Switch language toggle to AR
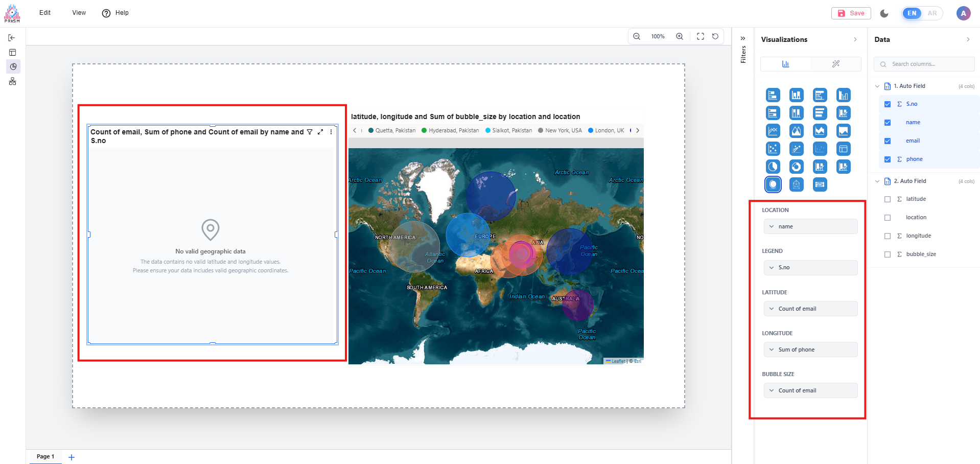 click(932, 13)
